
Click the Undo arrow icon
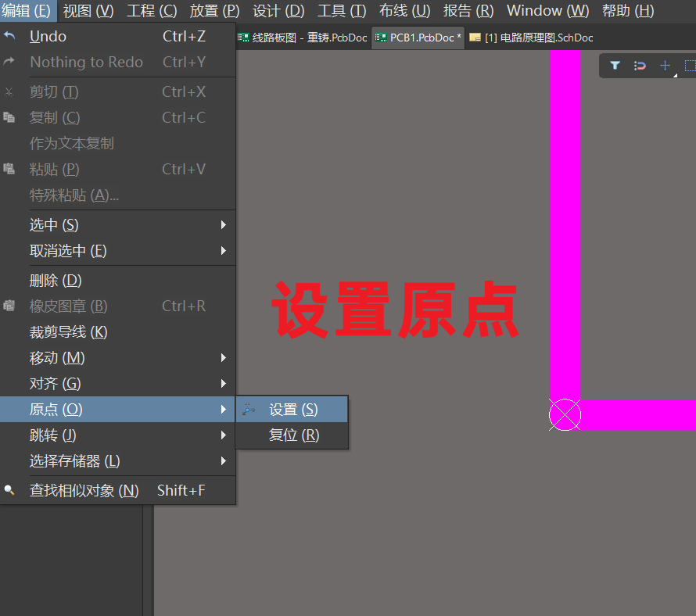(9, 37)
